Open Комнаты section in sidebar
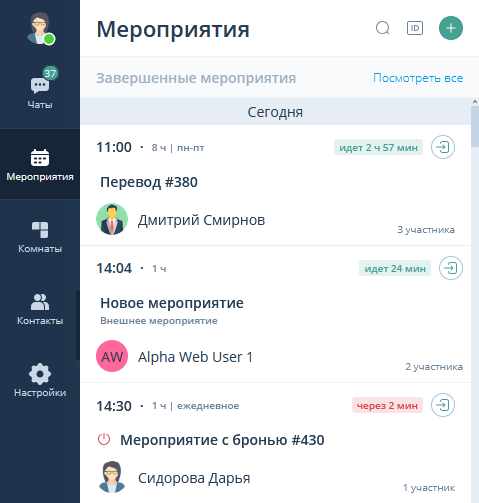 coord(40,236)
